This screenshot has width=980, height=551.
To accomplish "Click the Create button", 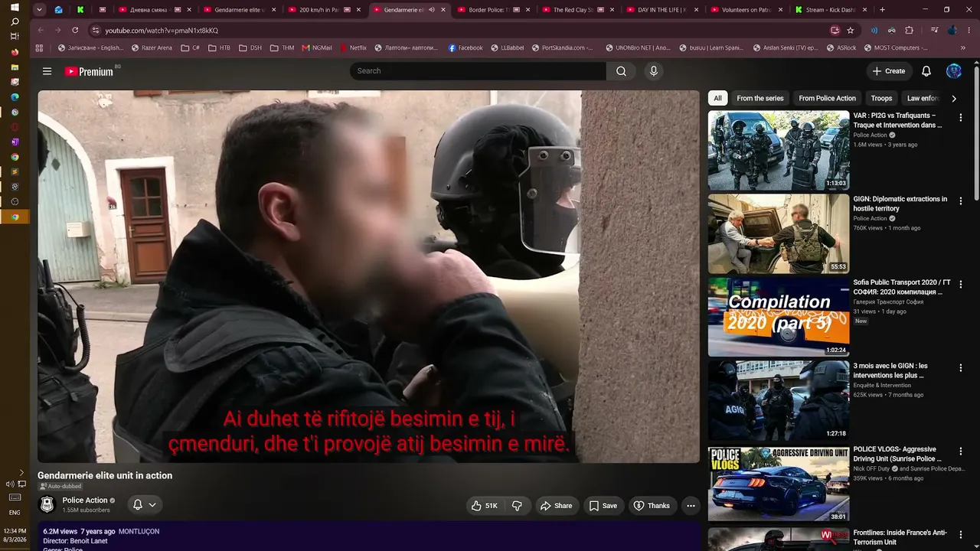I will pos(889,71).
